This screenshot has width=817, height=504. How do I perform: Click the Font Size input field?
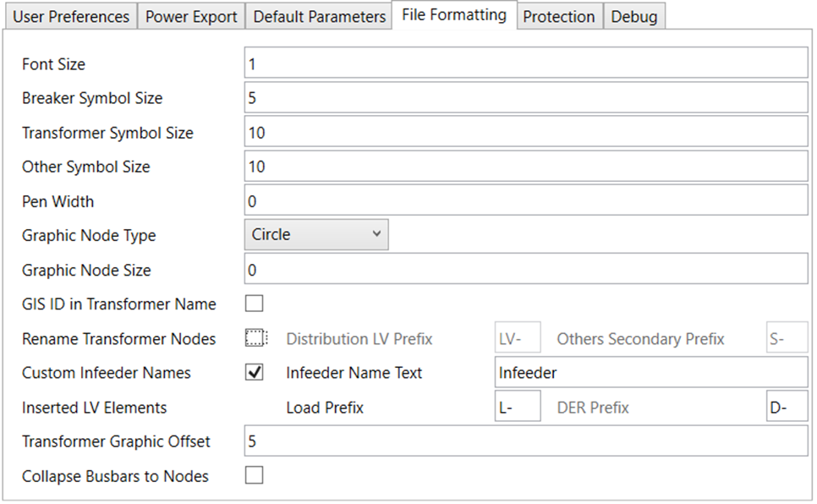point(525,63)
